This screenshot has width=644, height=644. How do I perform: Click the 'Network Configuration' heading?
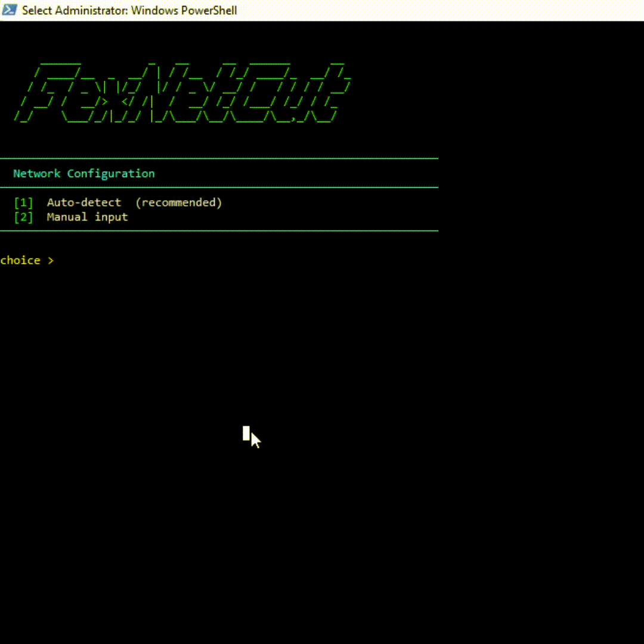click(84, 174)
